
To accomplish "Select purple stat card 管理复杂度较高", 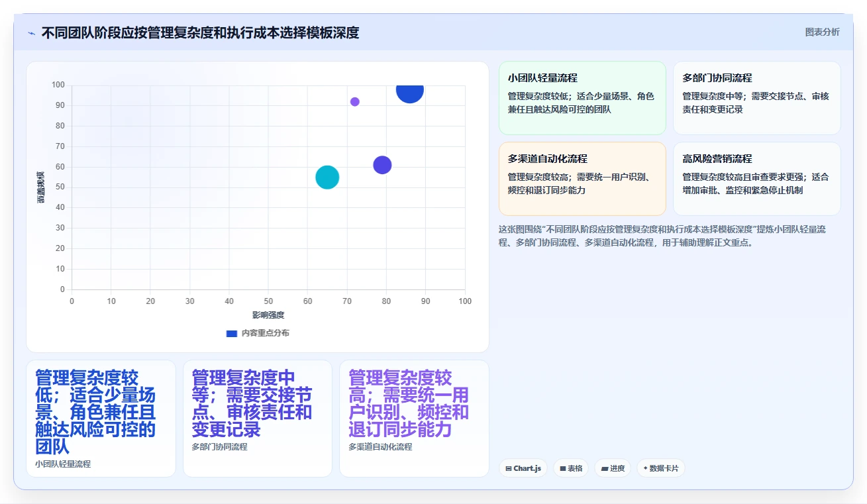I will pyautogui.click(x=414, y=419).
